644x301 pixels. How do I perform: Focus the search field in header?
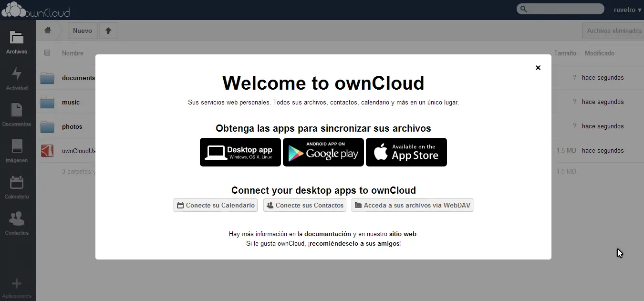561,9
